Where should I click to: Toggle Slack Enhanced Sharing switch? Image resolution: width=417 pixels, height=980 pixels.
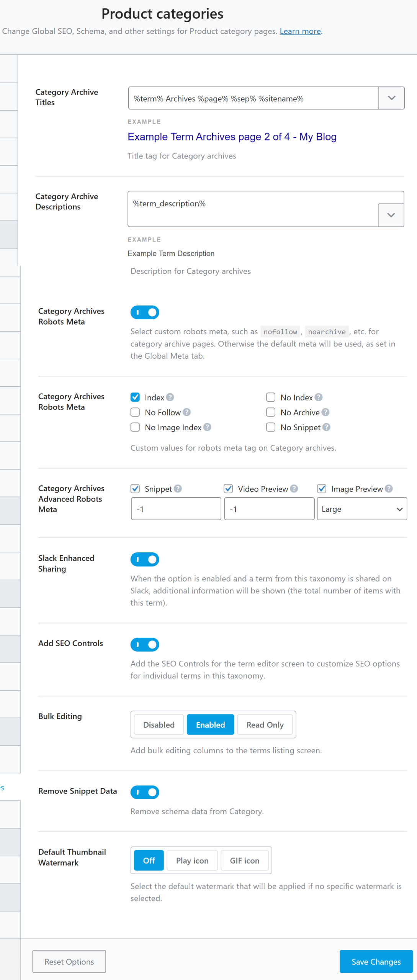145,560
